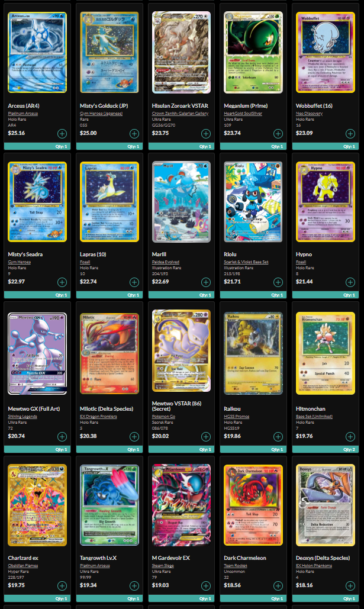Image resolution: width=364 pixels, height=609 pixels.
Task: Add Riolu card via plus icon
Action: point(278,282)
